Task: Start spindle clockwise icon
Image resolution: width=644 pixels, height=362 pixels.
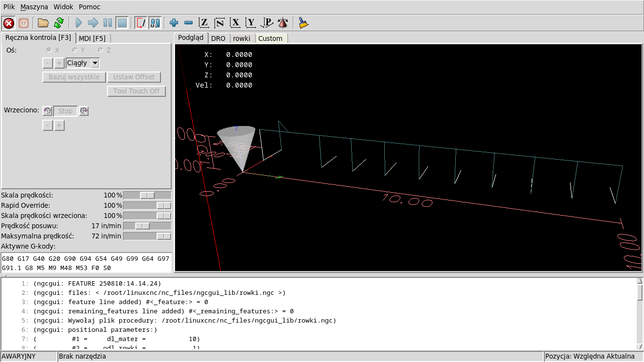Action: tap(84, 111)
